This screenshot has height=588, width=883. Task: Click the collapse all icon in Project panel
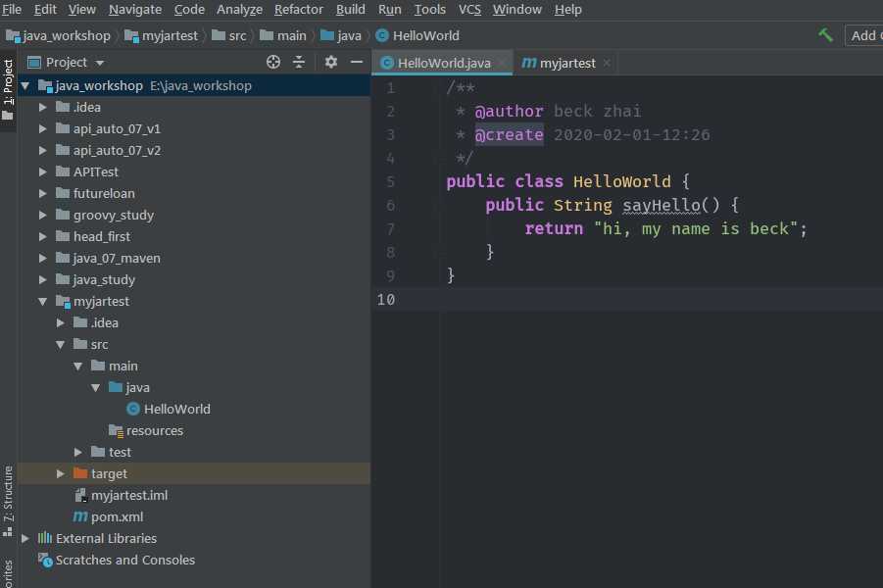tap(299, 62)
